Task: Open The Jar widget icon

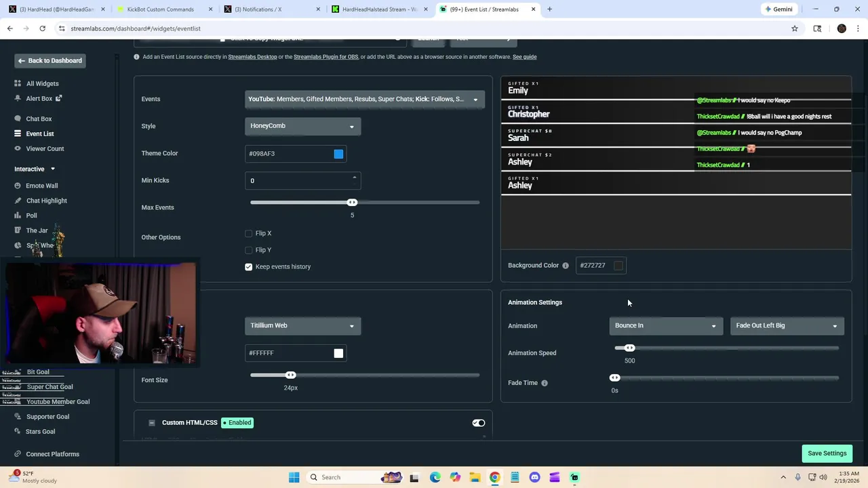Action: pos(18,230)
